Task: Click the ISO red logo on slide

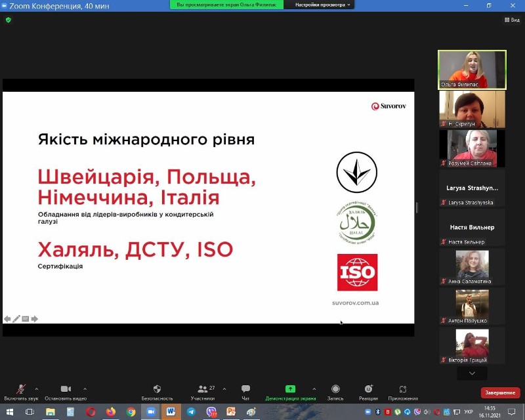Action: [357, 272]
